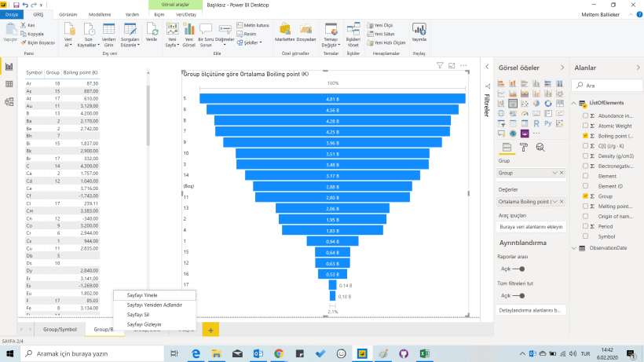Viewport: 644px width, 362px height.
Task: Check the Period field checkbox
Action: (586, 226)
